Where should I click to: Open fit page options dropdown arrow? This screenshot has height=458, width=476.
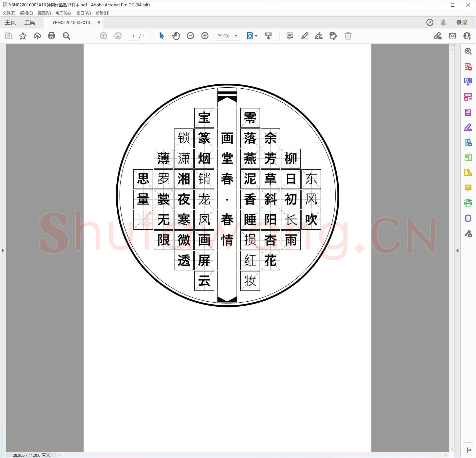click(x=256, y=36)
